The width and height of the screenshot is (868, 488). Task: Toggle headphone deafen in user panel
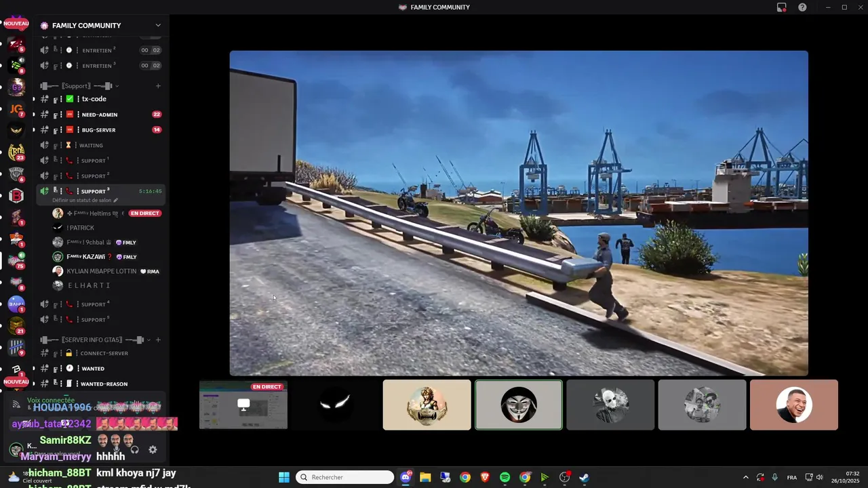(134, 449)
